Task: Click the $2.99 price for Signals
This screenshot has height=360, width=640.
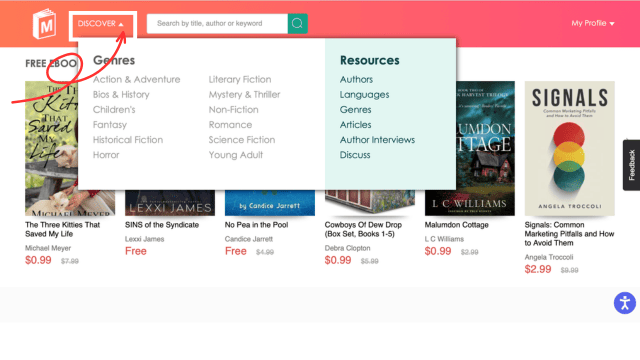Action: point(538,269)
